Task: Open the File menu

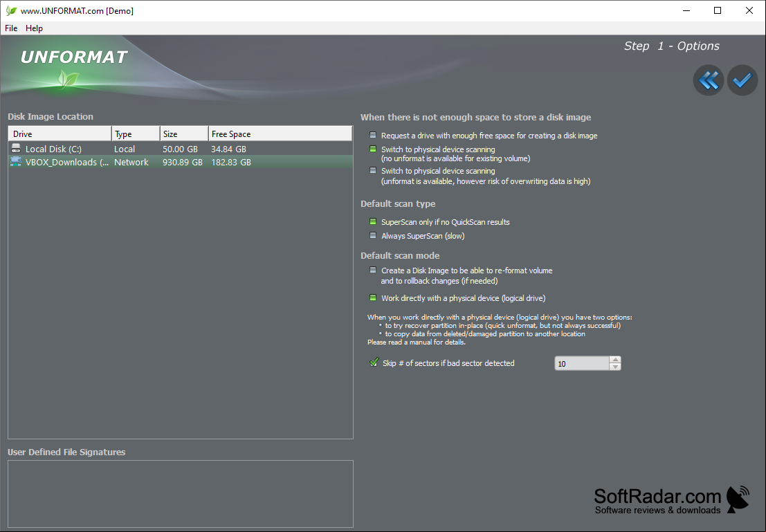Action: (11, 28)
